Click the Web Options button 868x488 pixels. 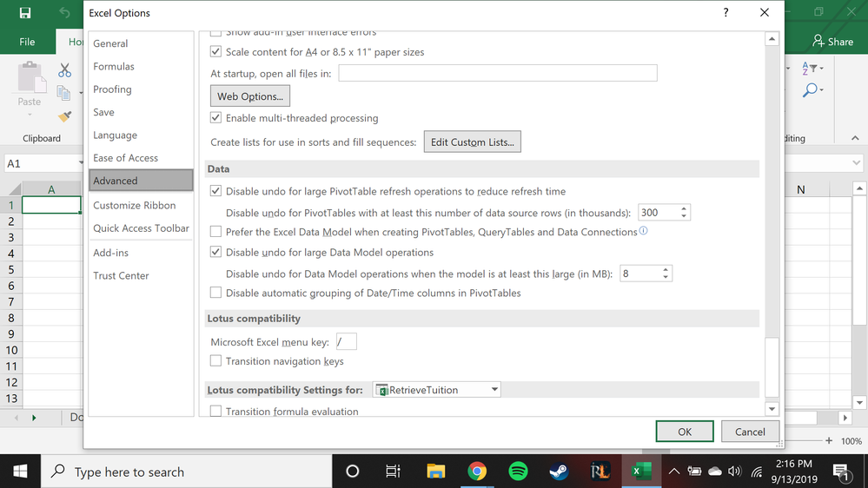[249, 96]
